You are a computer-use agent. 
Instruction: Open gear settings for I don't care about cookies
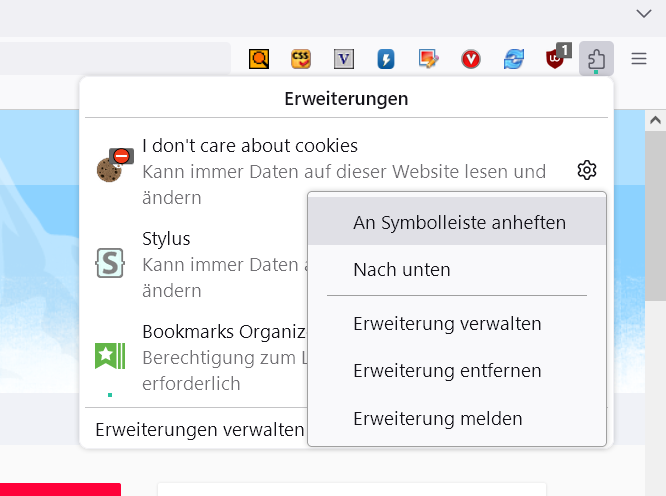pos(587,170)
